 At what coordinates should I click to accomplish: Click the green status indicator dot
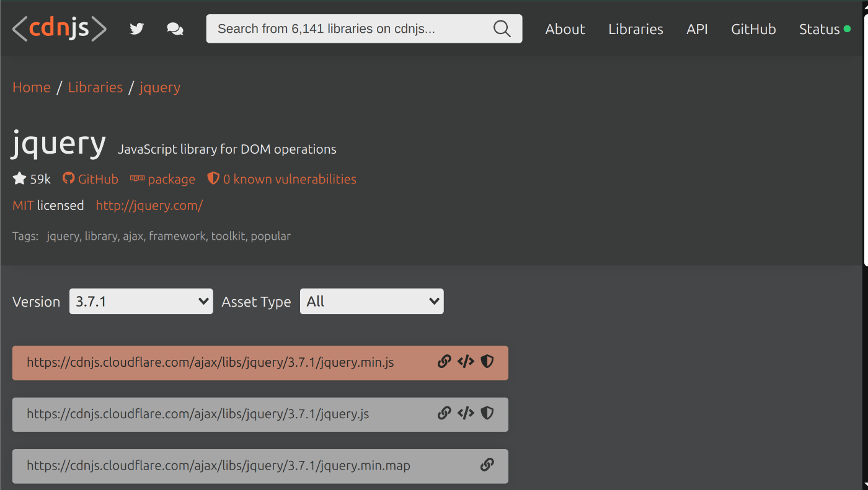point(847,29)
